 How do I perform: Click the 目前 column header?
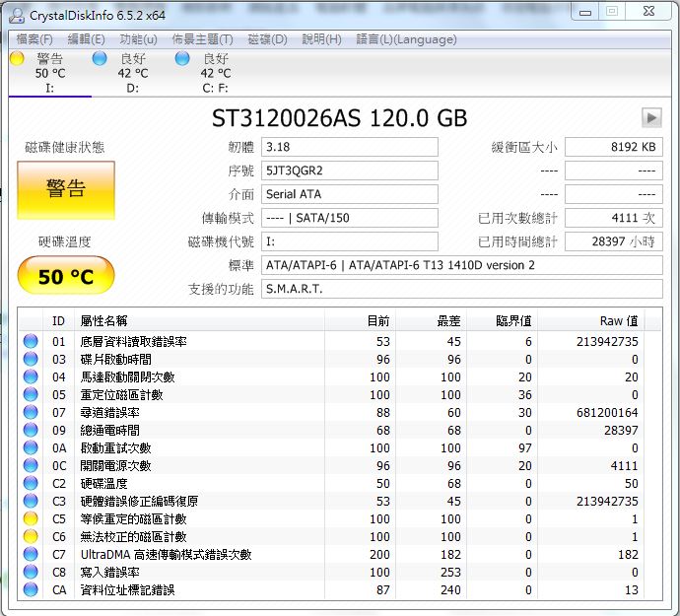coord(360,321)
